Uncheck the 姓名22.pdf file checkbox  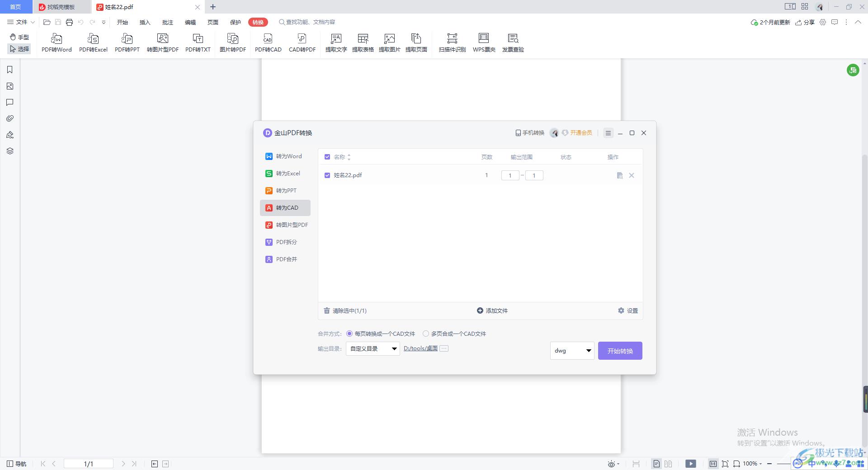(327, 175)
